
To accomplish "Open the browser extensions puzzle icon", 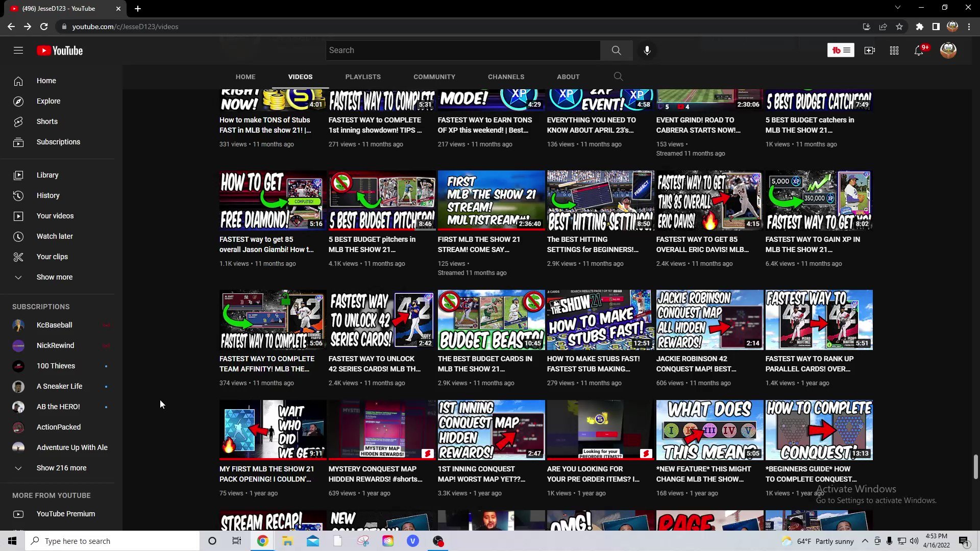I will click(919, 27).
